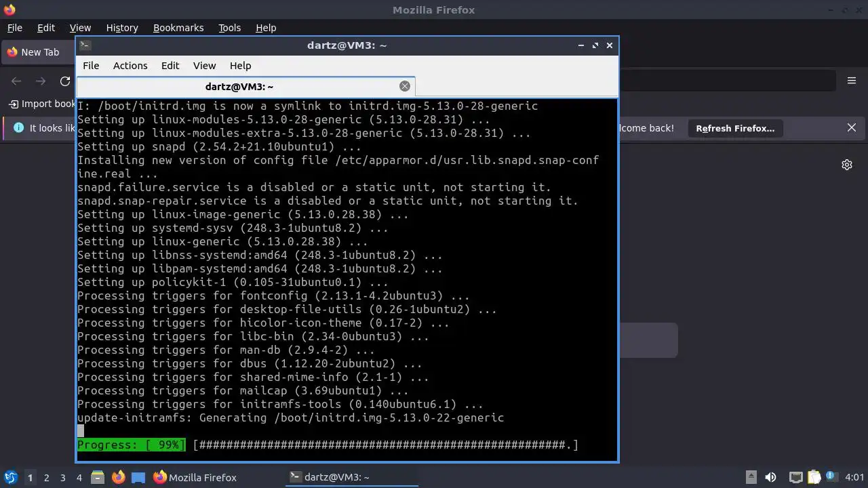Viewport: 868px width, 488px height.
Task: Dismiss the Firefox refresh notification bar
Action: click(852, 127)
